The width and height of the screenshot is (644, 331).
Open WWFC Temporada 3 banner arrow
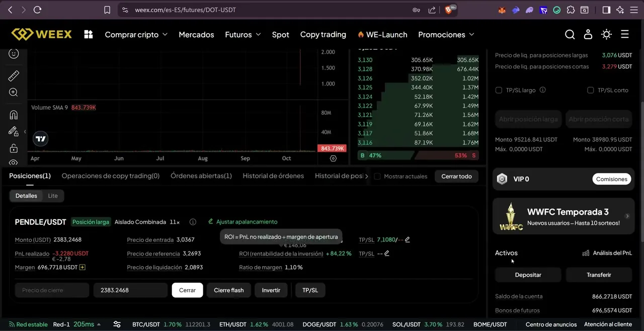[x=627, y=216]
